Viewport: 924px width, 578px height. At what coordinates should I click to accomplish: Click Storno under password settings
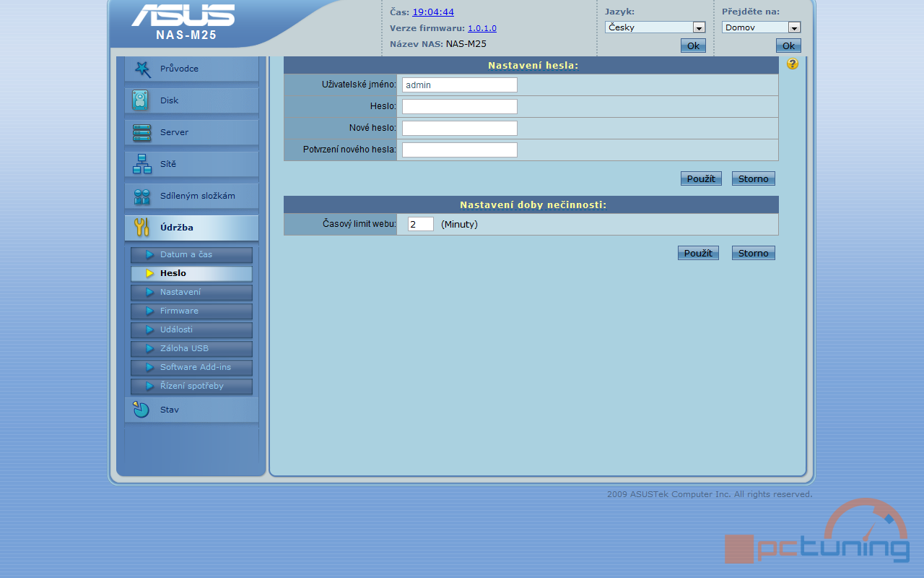pyautogui.click(x=754, y=178)
